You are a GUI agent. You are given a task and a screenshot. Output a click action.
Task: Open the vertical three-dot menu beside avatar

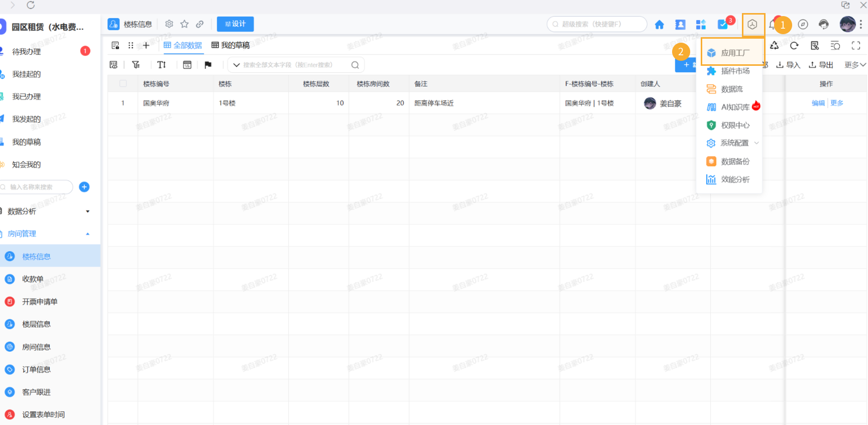861,24
